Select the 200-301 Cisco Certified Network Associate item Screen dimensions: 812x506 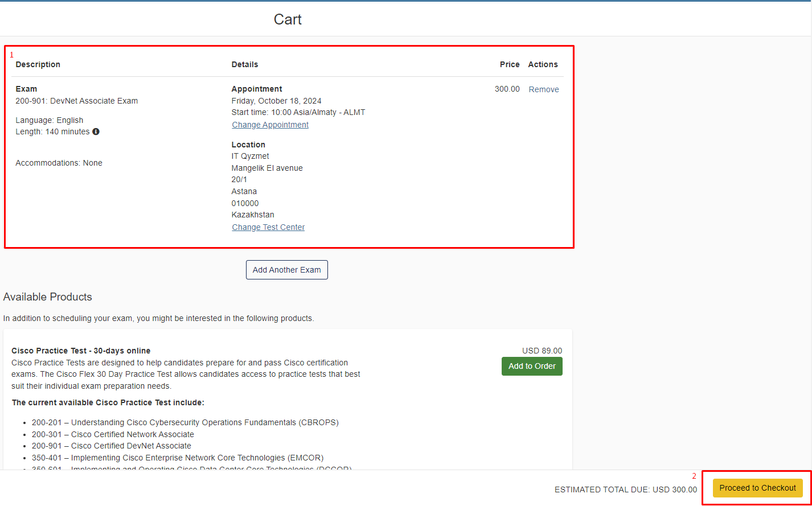tap(113, 434)
